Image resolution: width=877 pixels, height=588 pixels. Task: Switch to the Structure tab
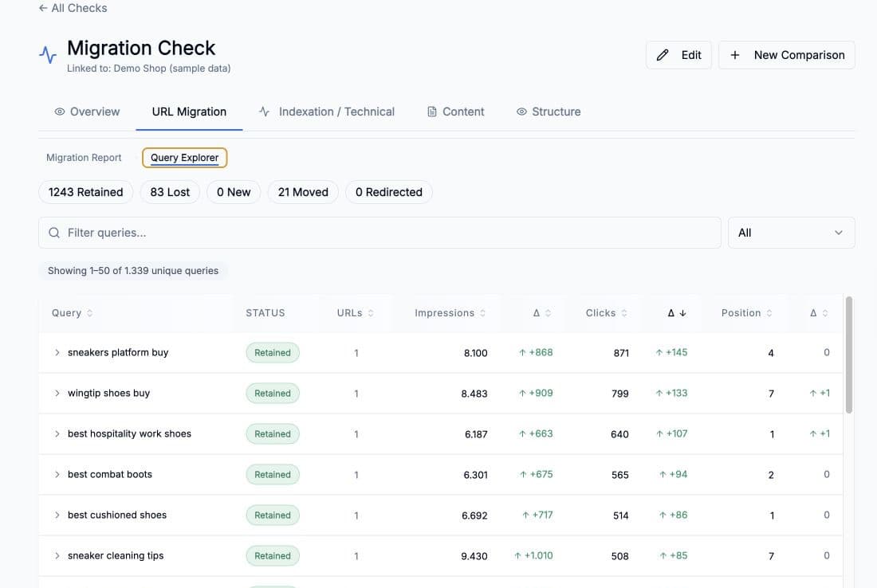click(x=549, y=112)
